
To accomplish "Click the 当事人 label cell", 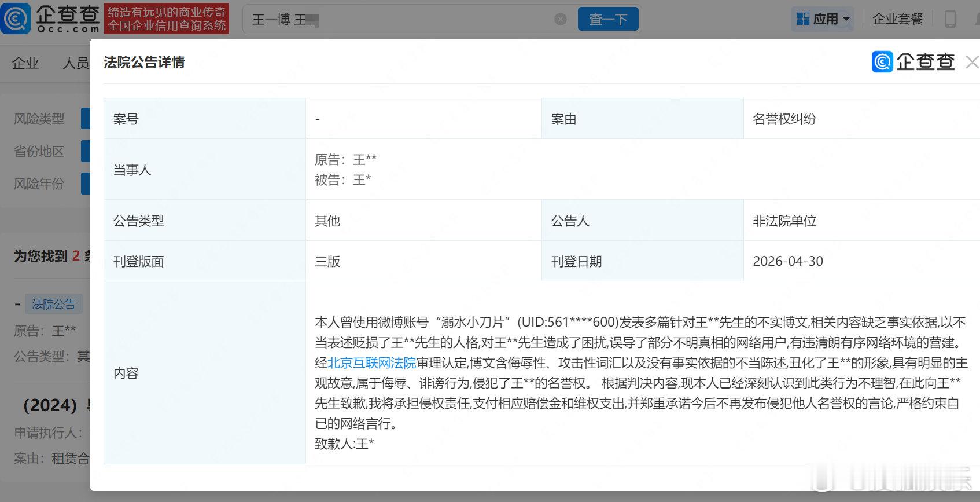I will (205, 170).
